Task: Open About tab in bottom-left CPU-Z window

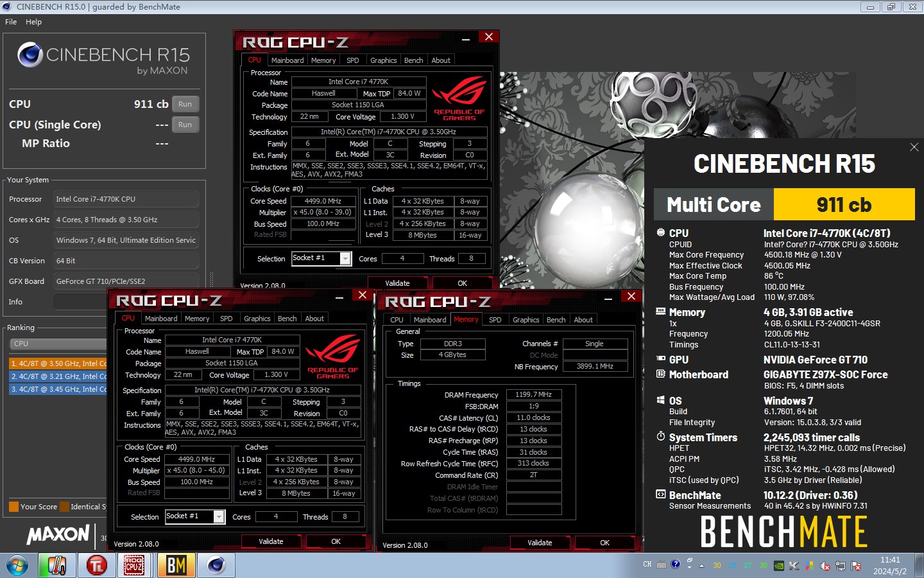Action: click(314, 319)
